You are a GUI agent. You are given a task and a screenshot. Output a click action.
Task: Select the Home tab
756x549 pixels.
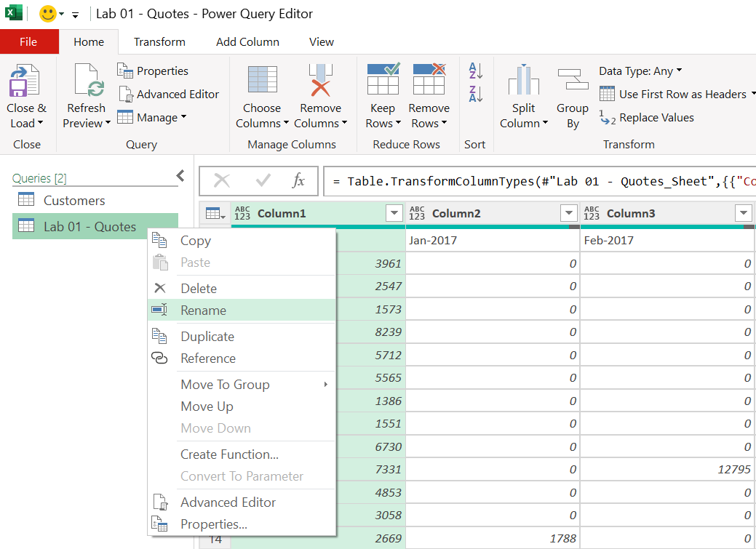(89, 42)
